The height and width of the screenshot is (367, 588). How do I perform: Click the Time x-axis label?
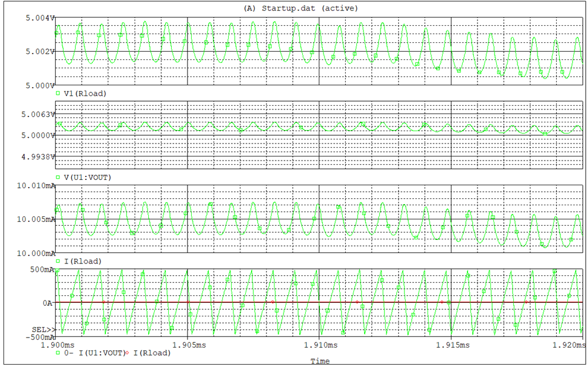coord(320,361)
